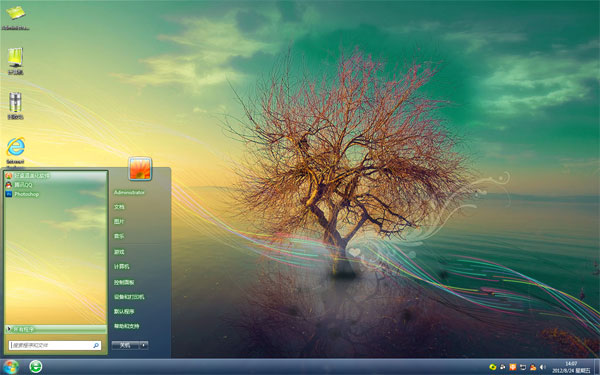Open 默认程序 (Default Programs)

point(124,311)
